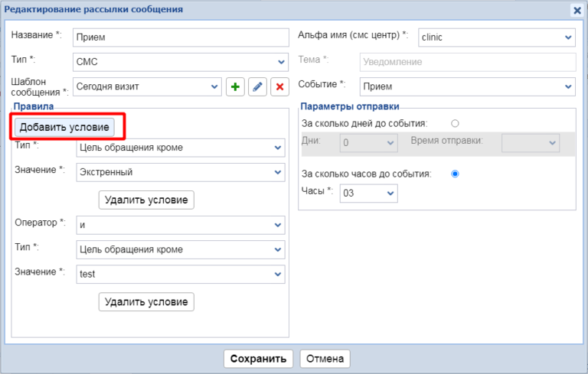Click the first Удалить условие button
Image resolution: width=588 pixels, height=374 pixels.
point(146,200)
